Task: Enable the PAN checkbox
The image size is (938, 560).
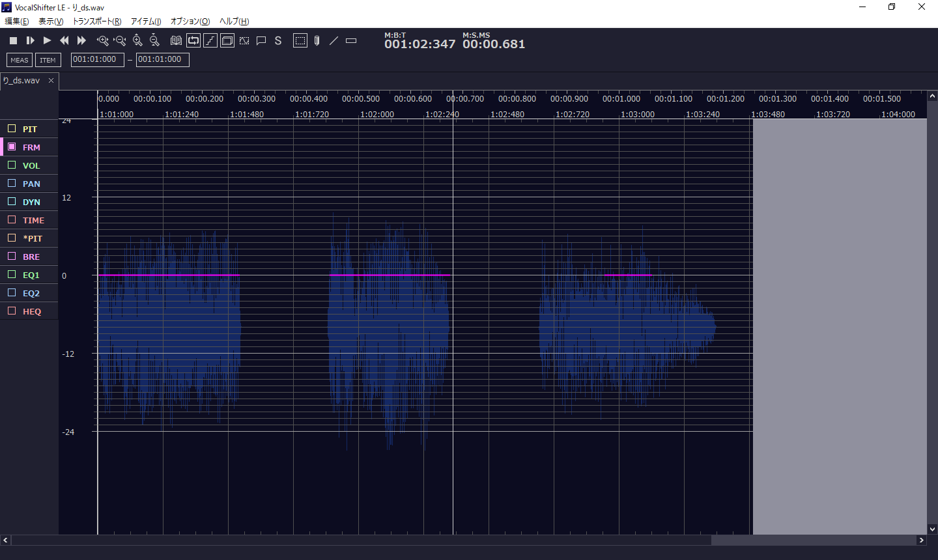Action: click(12, 184)
